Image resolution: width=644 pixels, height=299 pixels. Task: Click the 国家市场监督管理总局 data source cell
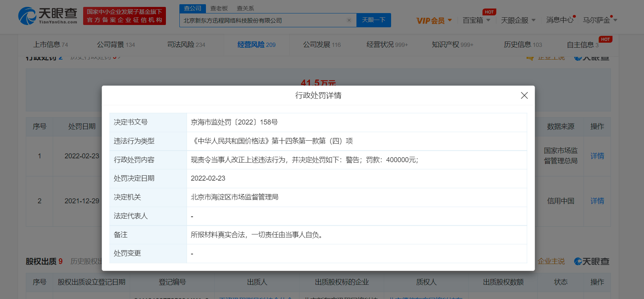tap(560, 156)
